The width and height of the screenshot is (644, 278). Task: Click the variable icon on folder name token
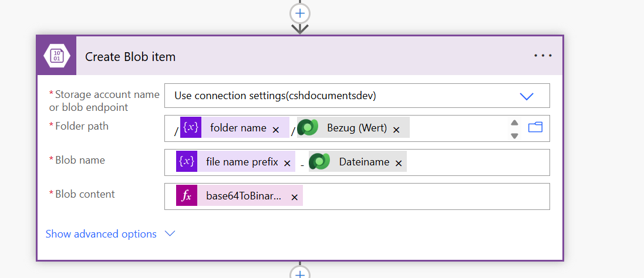tap(191, 128)
